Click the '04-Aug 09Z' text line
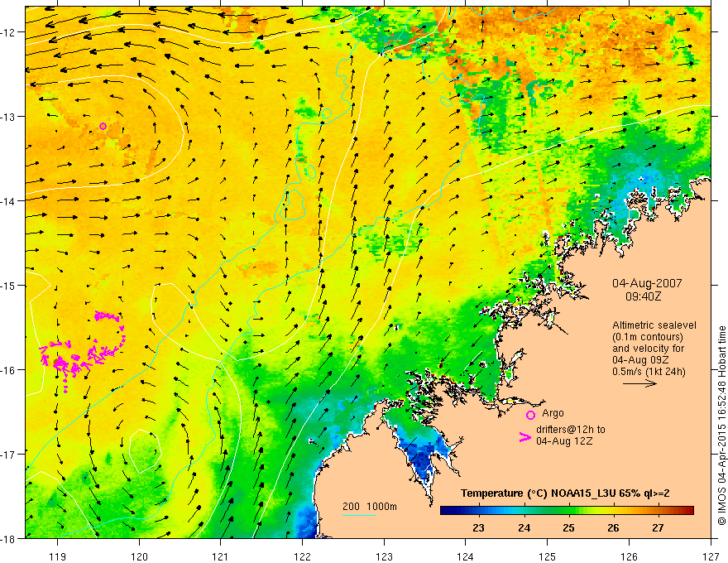 click(x=641, y=360)
